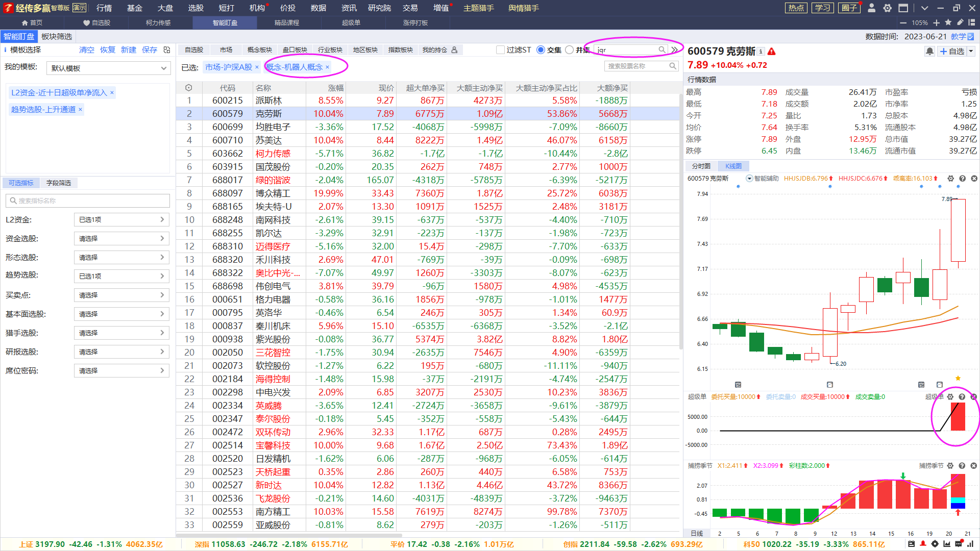The image size is (980, 551).
Task: Open table column settings gear icon
Action: click(189, 88)
